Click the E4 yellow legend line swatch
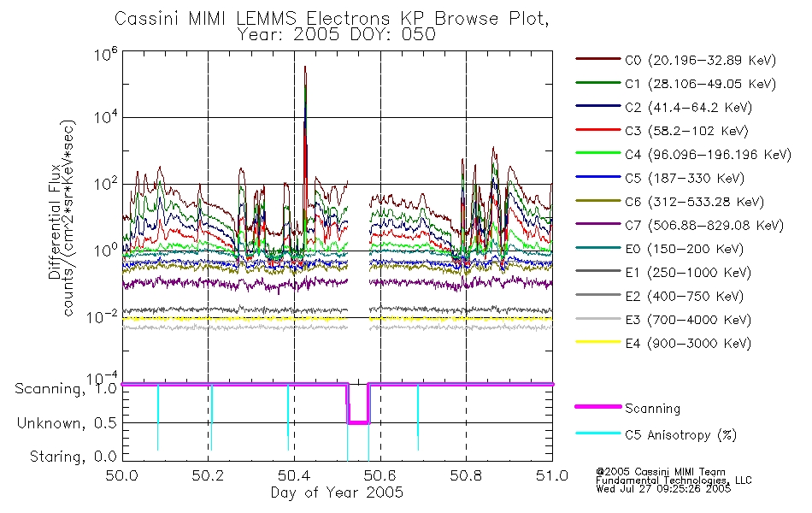 tap(598, 342)
